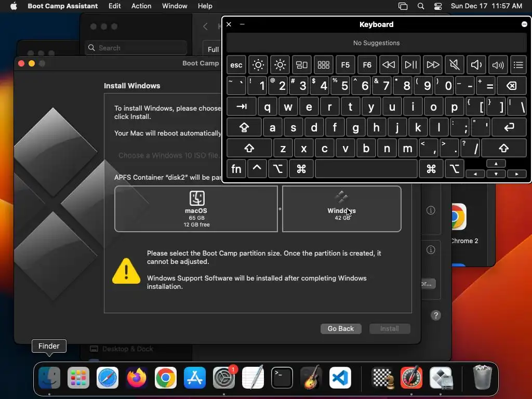The width and height of the screenshot is (532, 399).
Task: Select the macOS partition box
Action: click(x=196, y=209)
